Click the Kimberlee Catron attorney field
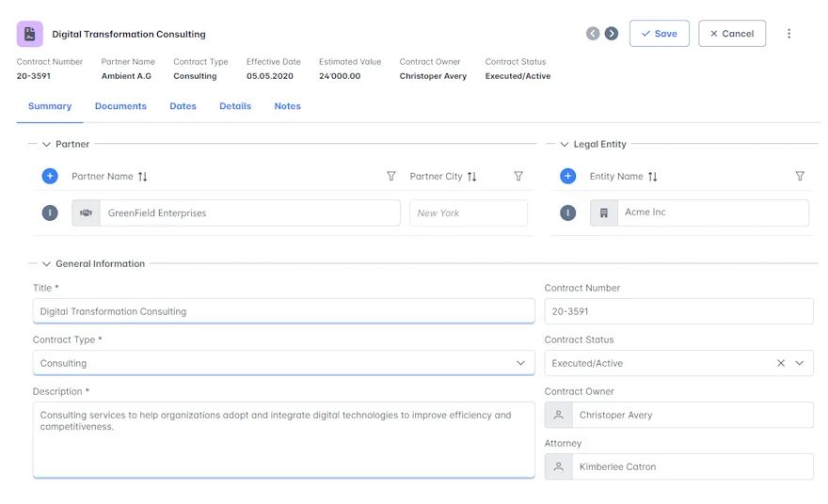The image size is (828, 504). coord(693,467)
